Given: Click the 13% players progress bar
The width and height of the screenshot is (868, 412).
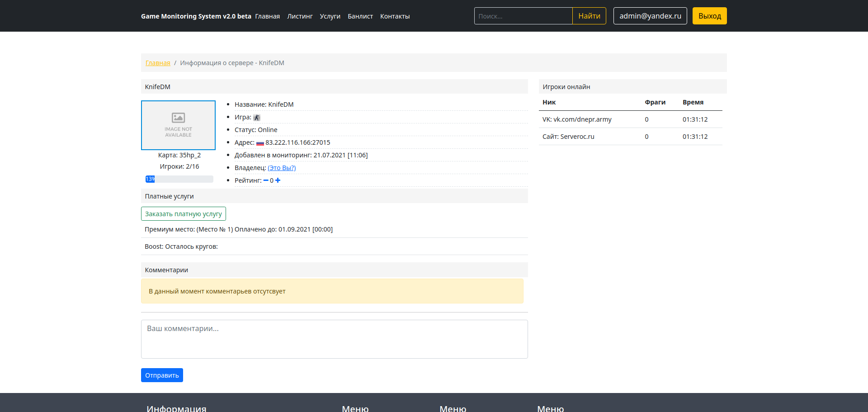Looking at the screenshot, I should point(179,179).
